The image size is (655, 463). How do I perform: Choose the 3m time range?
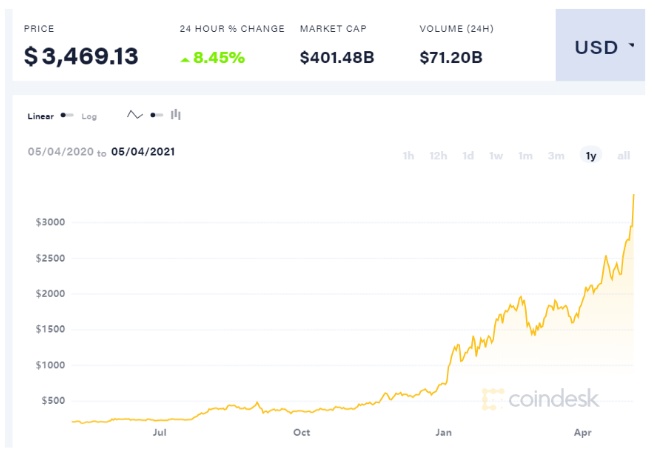pos(556,156)
